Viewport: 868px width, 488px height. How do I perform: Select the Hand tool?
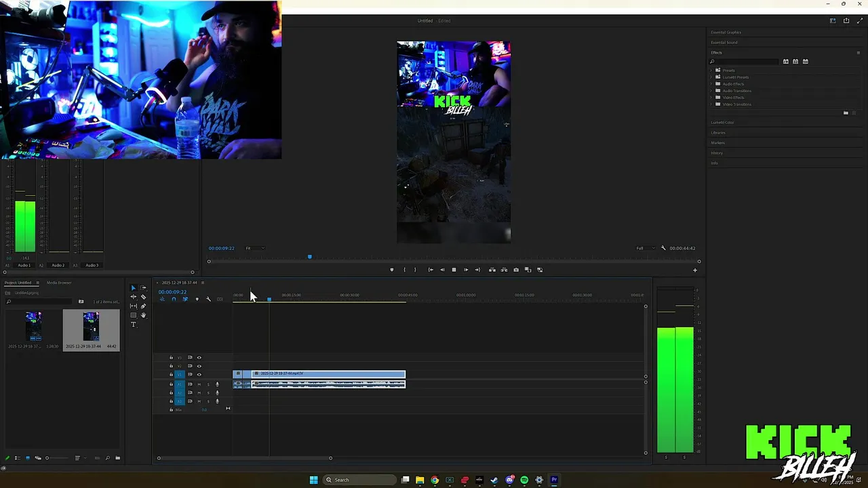143,315
